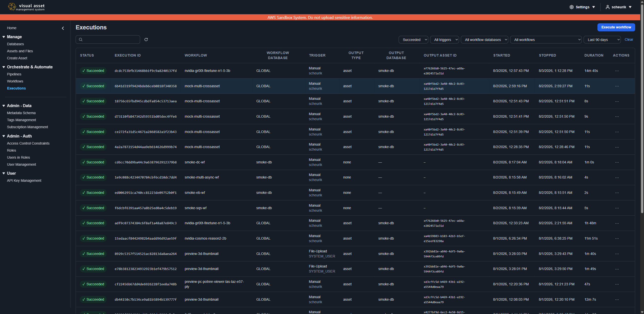Open actions menu for execution 4a2a7872154d44aa9eb614626d999b74
The height and width of the screenshot is (314, 644).
617,147
